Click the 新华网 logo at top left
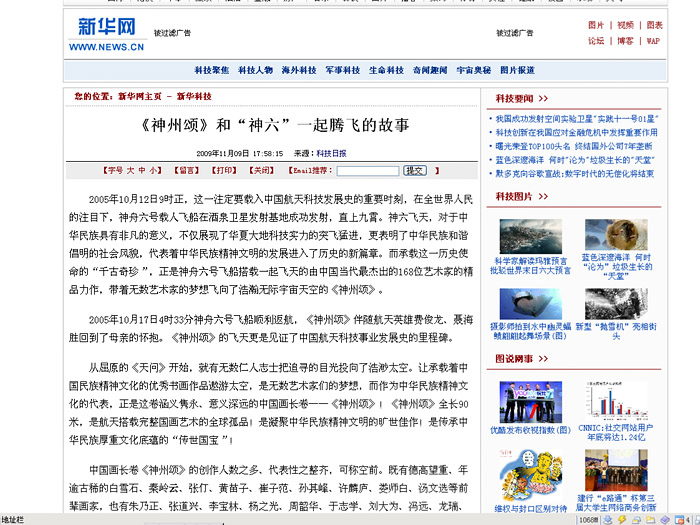Screen dimensions: 700x525 [107, 34]
